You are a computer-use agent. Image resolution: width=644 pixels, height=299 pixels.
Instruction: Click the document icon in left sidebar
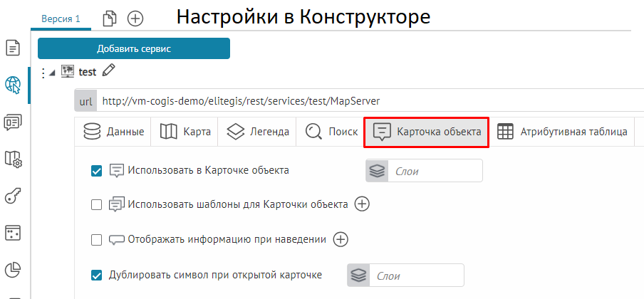(x=13, y=48)
